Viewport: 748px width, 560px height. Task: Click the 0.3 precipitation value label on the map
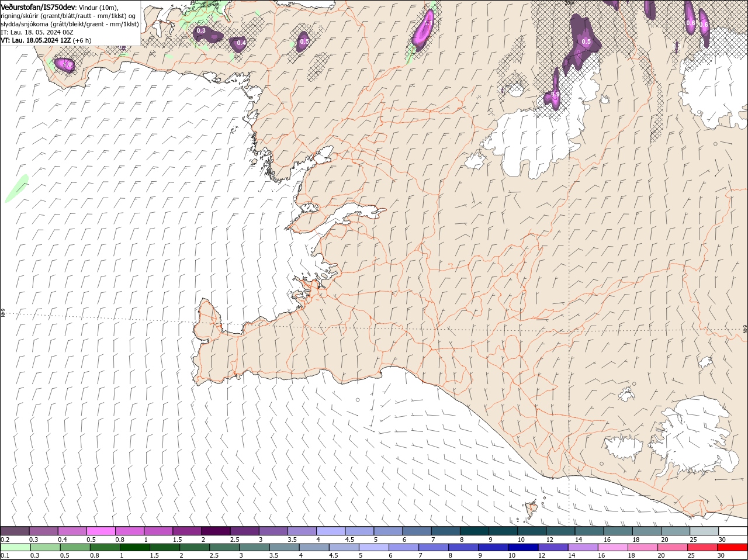(201, 30)
